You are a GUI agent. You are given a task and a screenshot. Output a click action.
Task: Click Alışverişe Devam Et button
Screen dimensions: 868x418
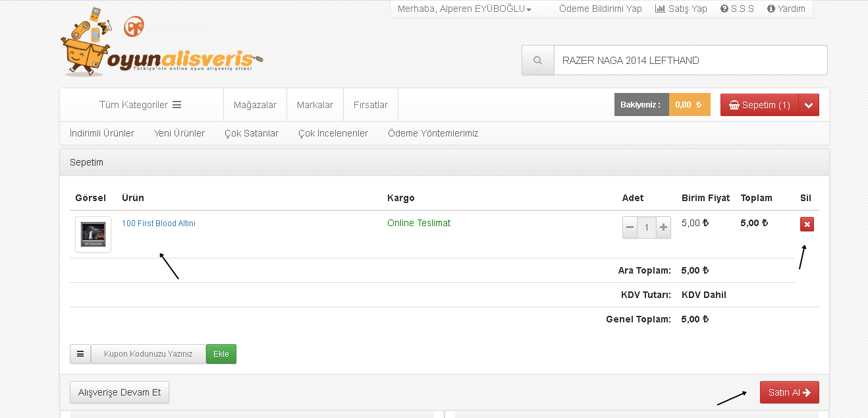(x=119, y=392)
